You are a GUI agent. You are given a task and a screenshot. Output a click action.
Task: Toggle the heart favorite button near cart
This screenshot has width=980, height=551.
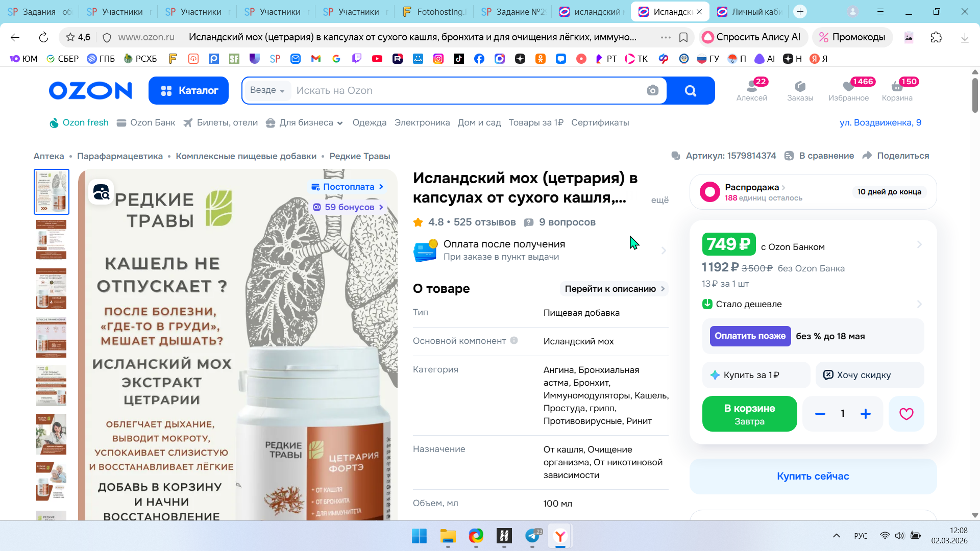coord(906,414)
